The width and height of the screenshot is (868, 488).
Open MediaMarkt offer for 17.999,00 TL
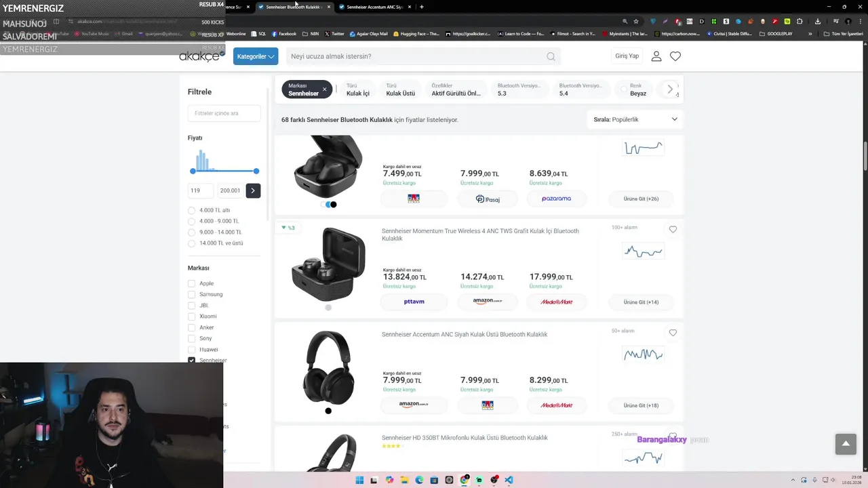(556, 302)
